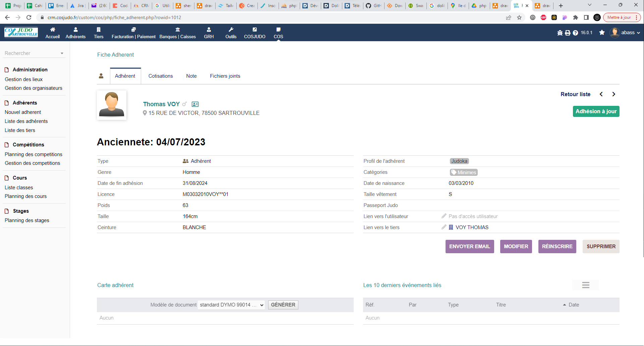Open the Accueil home icon
The height and width of the screenshot is (346, 644).
[53, 33]
